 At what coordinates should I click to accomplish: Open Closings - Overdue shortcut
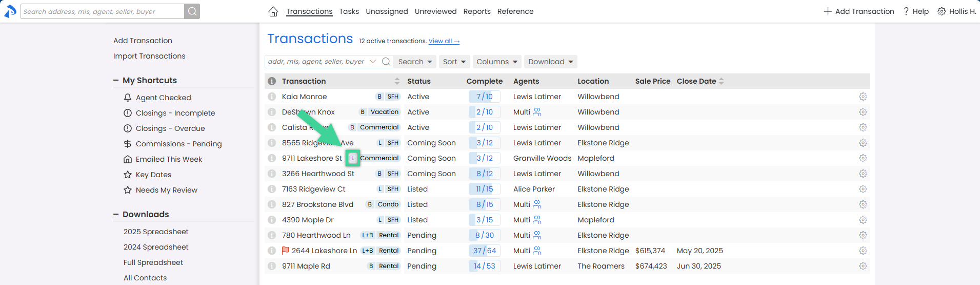coord(164,128)
